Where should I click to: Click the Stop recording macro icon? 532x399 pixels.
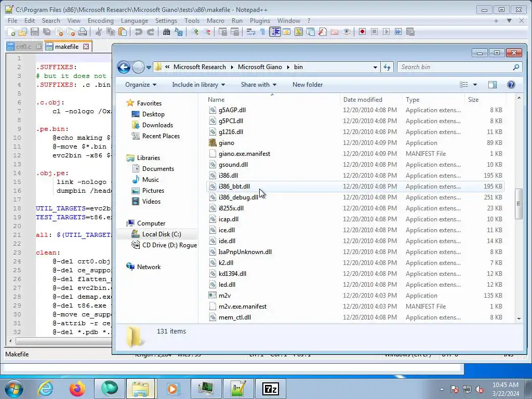point(374,32)
